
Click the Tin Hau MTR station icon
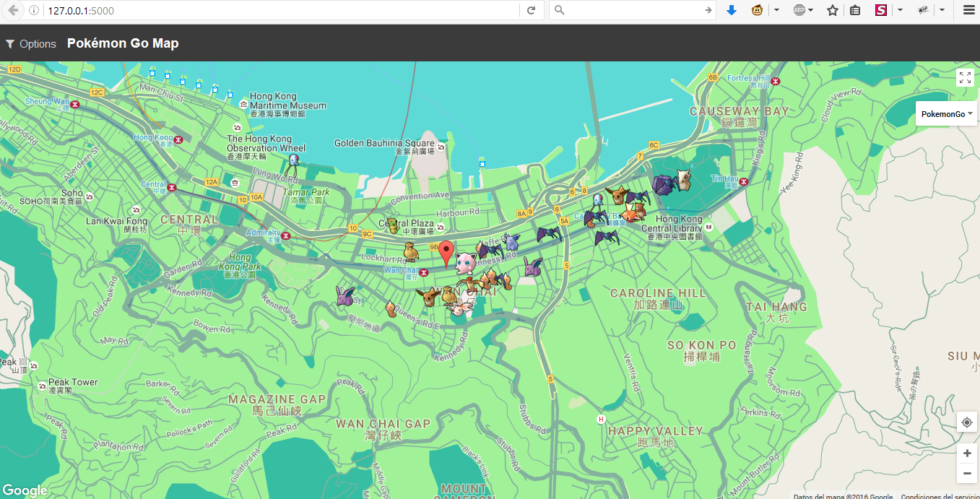pyautogui.click(x=744, y=181)
